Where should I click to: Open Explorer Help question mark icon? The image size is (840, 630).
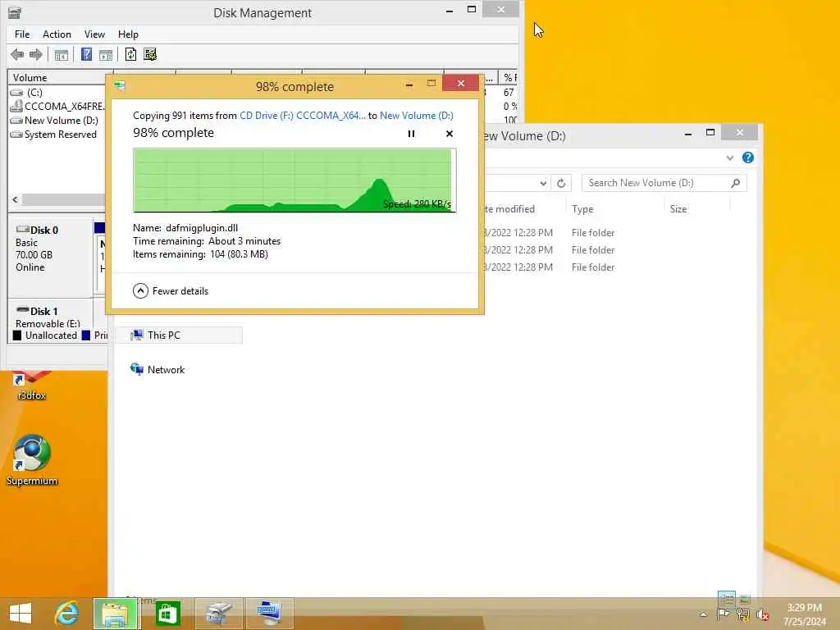point(748,157)
